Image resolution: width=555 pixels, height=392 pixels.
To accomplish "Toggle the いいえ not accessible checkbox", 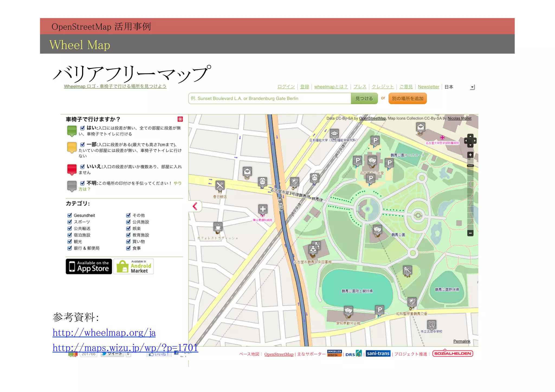I will tap(82, 167).
